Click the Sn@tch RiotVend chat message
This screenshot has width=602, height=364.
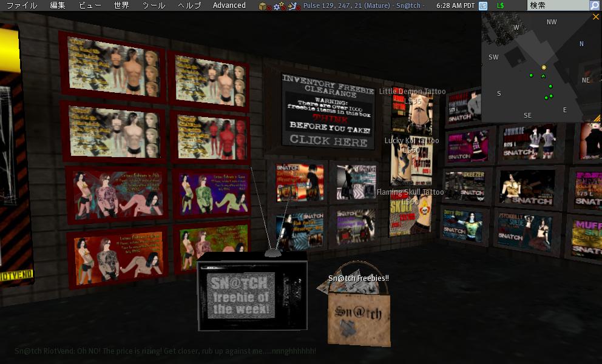click(x=165, y=351)
